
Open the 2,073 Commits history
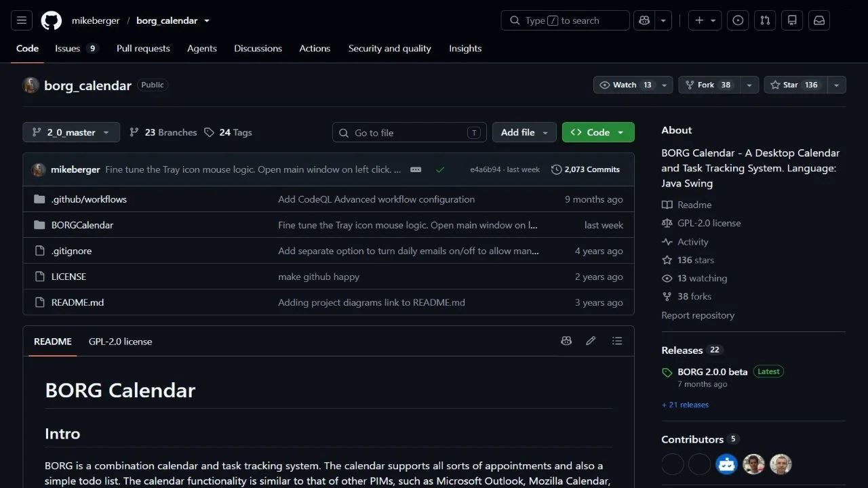point(585,169)
